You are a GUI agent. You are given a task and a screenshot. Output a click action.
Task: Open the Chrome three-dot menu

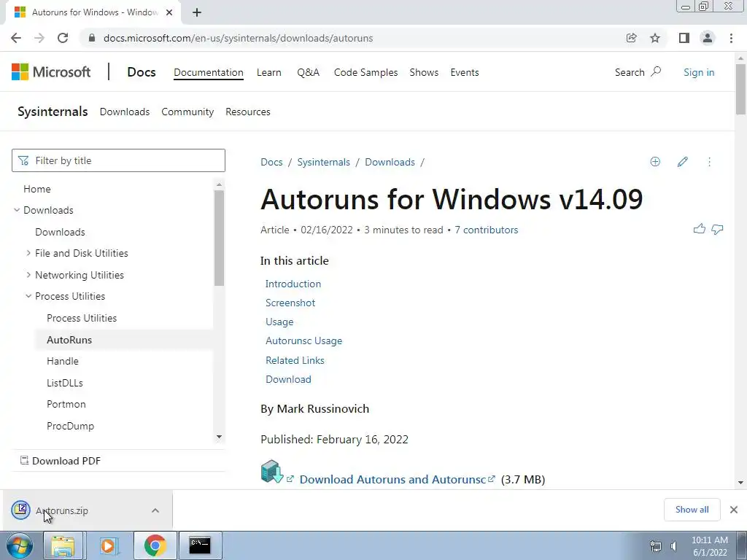click(731, 38)
